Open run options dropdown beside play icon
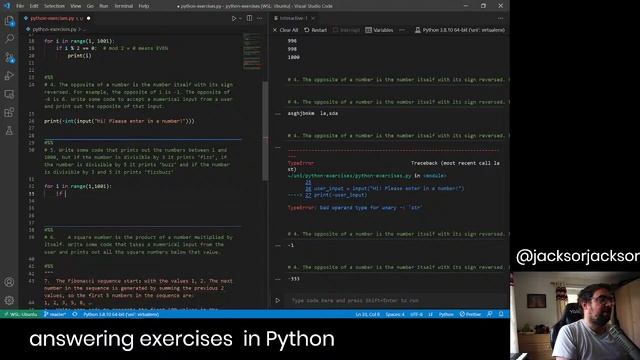 240,18
